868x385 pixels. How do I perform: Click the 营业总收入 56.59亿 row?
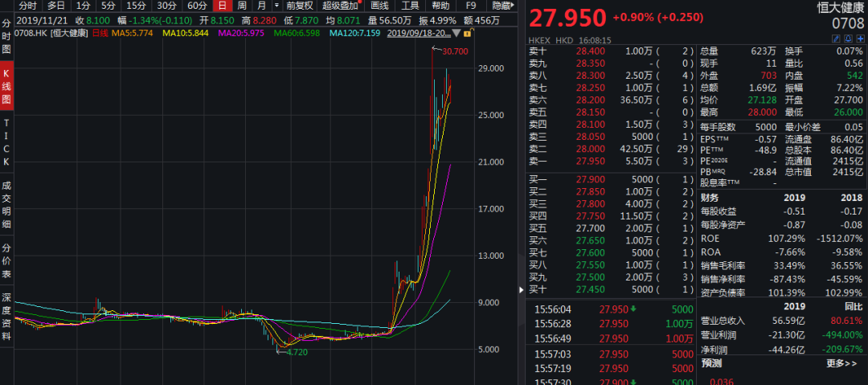[x=782, y=321]
